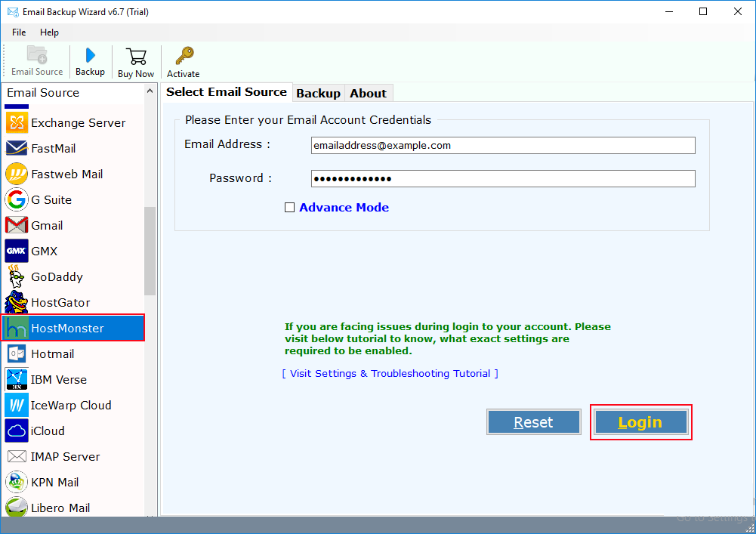Open the File menu
Screen dimensions: 756x534
point(19,32)
